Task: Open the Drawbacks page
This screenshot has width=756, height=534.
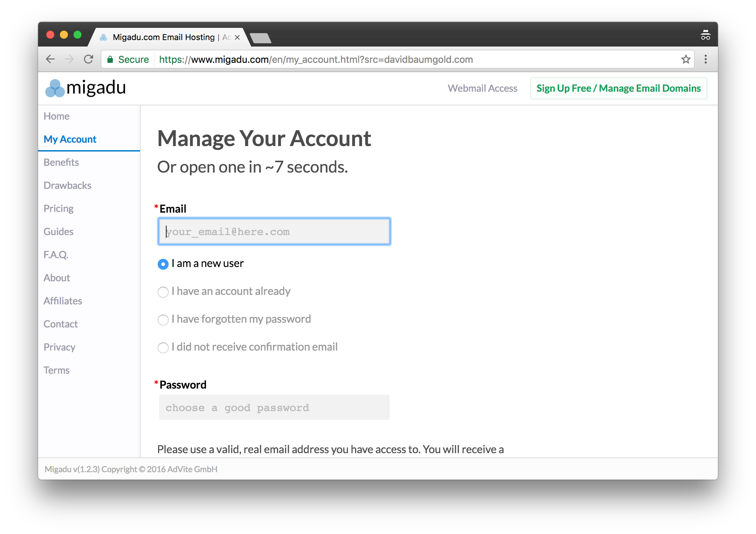Action: point(67,185)
